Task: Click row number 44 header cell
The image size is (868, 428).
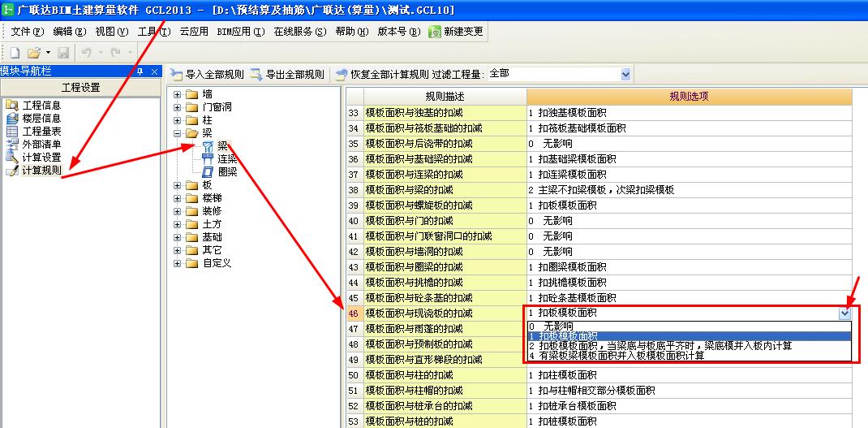Action: [355, 283]
